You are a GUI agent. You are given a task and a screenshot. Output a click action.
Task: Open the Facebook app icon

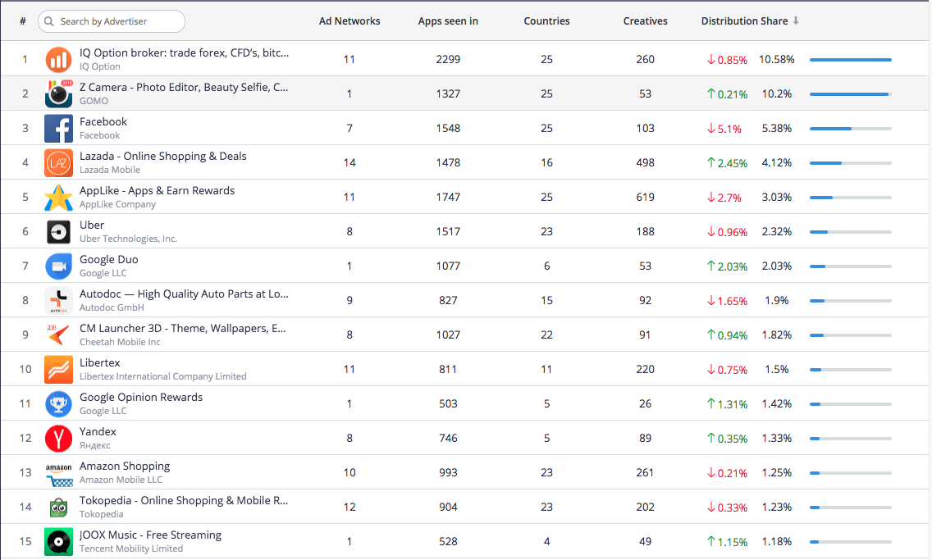click(58, 128)
